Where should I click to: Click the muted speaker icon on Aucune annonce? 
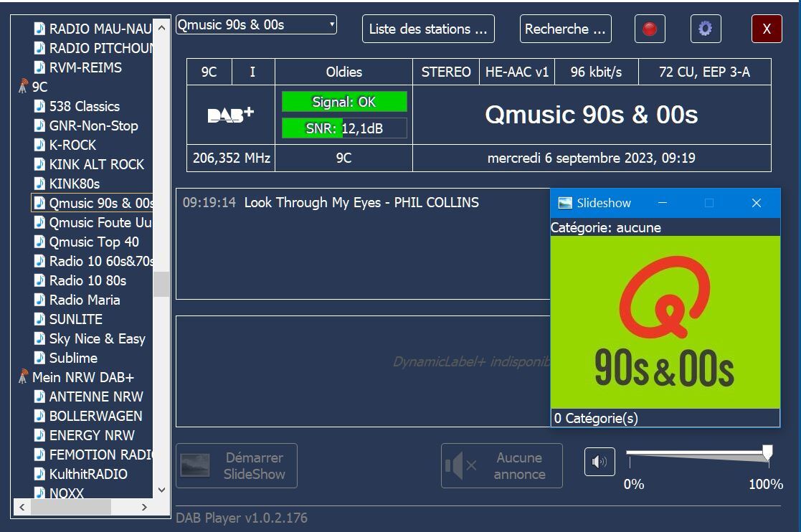461,465
